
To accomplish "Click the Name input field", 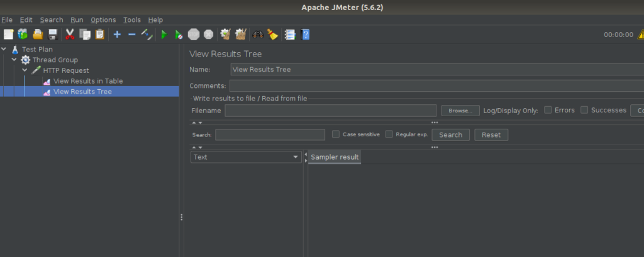I will pyautogui.click(x=437, y=69).
